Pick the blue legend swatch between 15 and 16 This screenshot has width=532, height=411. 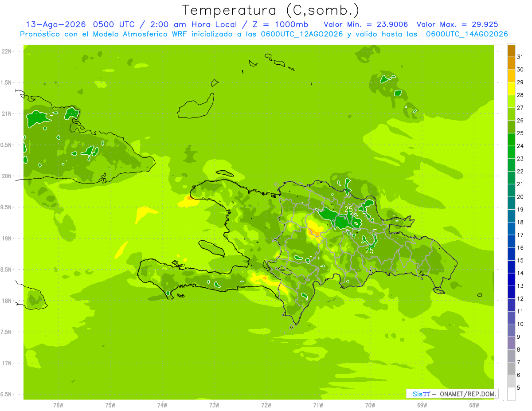[511, 254]
